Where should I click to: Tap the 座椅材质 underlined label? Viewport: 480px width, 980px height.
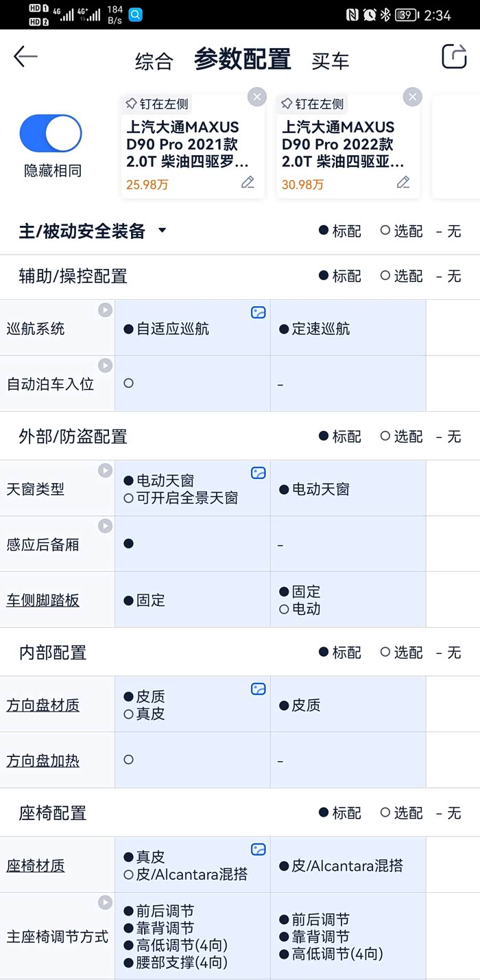pos(36,866)
